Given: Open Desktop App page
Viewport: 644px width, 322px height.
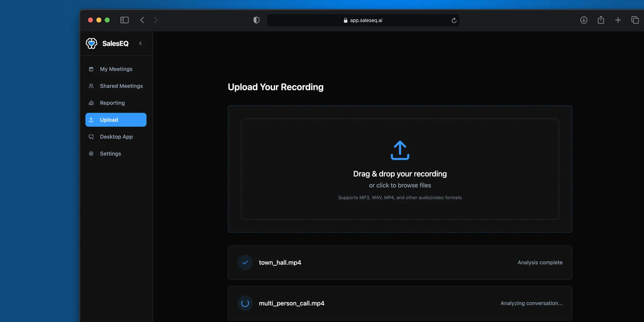Looking at the screenshot, I should click(116, 137).
